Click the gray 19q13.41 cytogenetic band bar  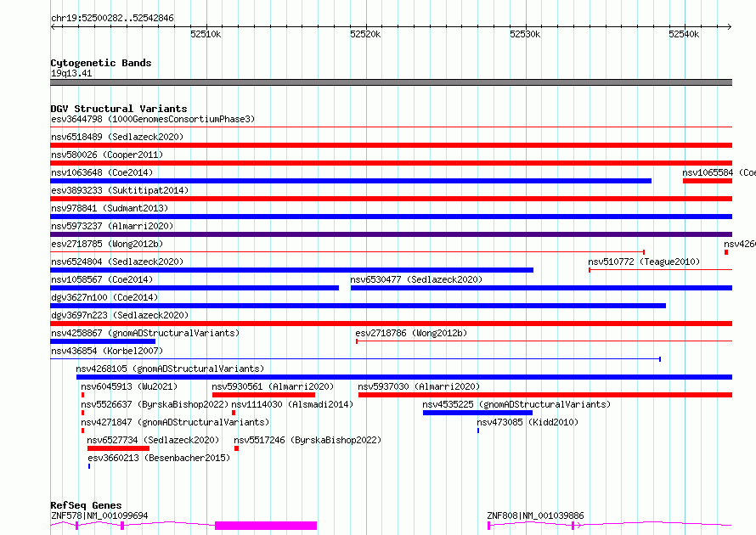(391, 82)
